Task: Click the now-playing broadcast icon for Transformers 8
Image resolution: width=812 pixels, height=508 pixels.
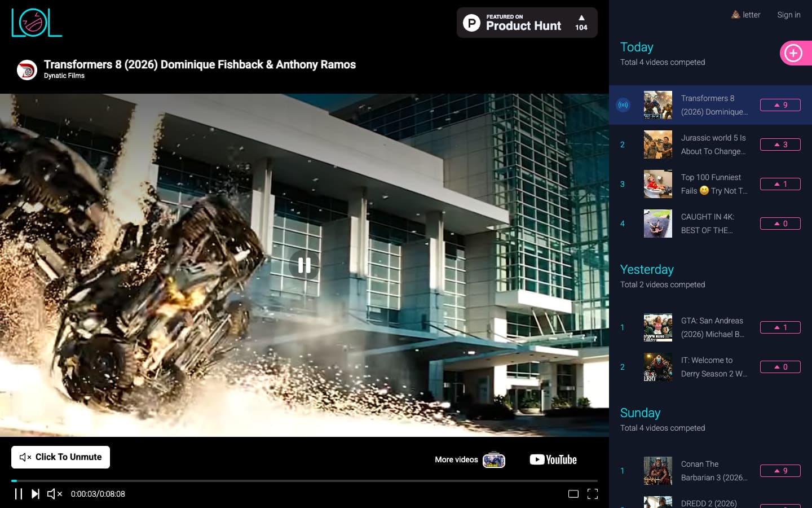Action: pyautogui.click(x=623, y=105)
